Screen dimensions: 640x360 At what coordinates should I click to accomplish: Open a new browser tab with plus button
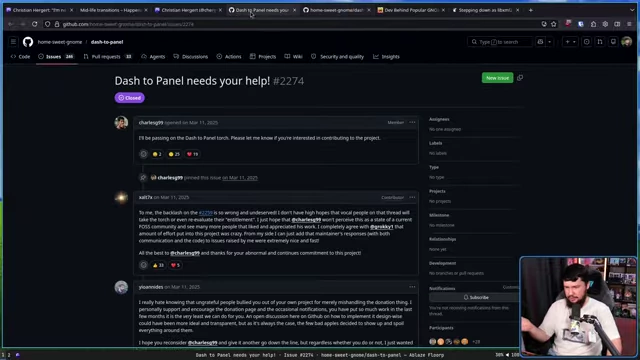(x=531, y=10)
